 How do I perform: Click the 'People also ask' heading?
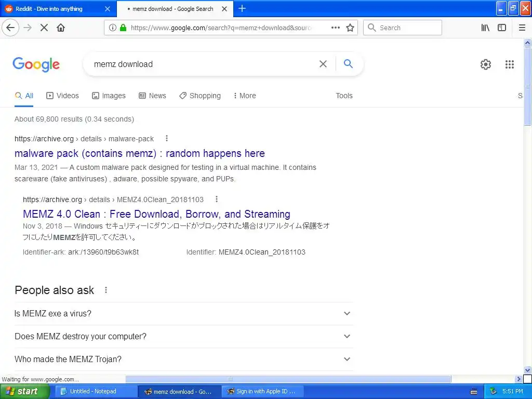tap(54, 290)
